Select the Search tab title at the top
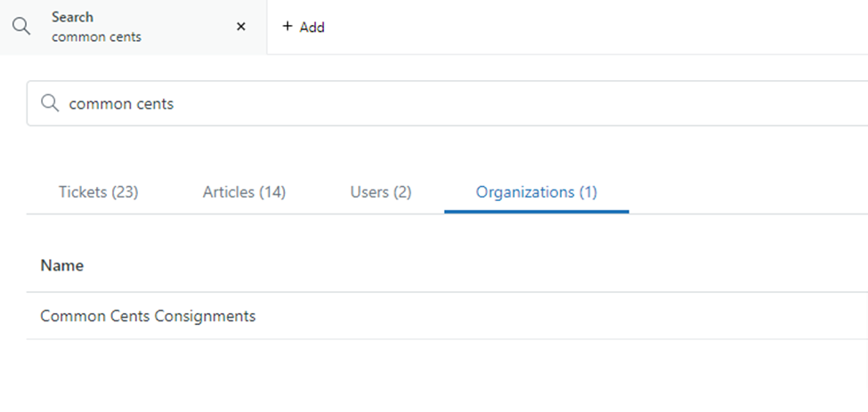868x412 pixels. click(72, 17)
